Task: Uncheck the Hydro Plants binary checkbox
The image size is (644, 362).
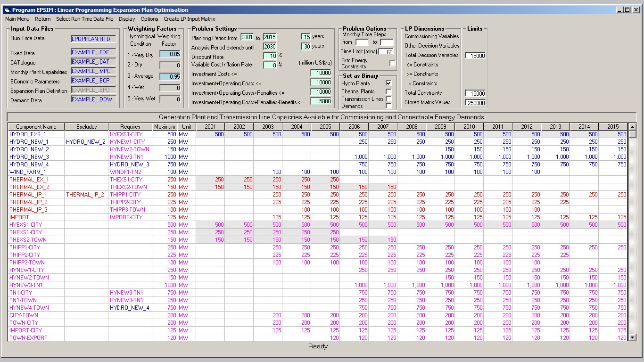Action: tap(388, 83)
